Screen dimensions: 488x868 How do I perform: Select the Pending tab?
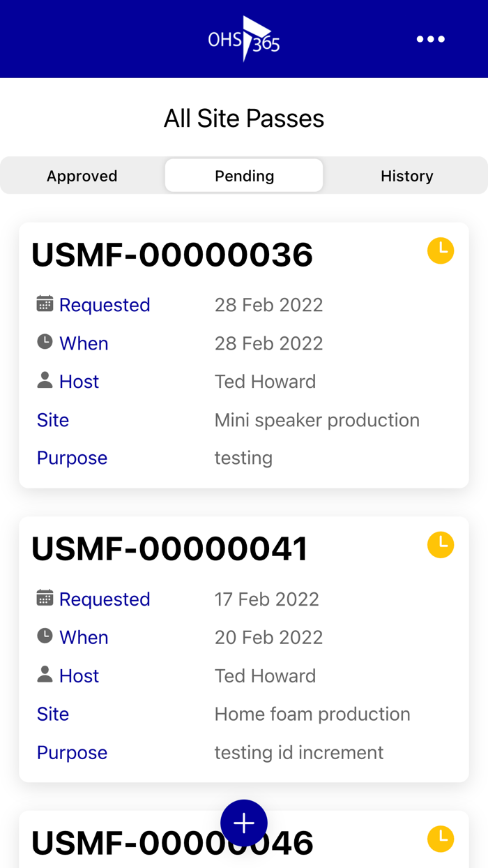(244, 176)
